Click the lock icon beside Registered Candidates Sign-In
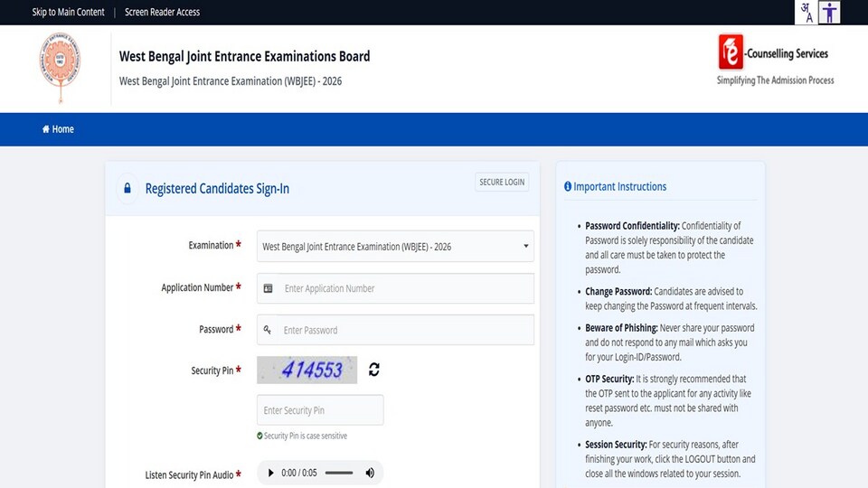The width and height of the screenshot is (868, 488). pos(127,188)
